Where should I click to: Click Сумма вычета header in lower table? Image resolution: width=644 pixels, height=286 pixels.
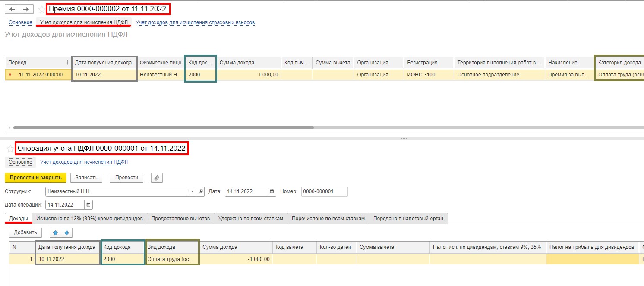(x=392, y=247)
